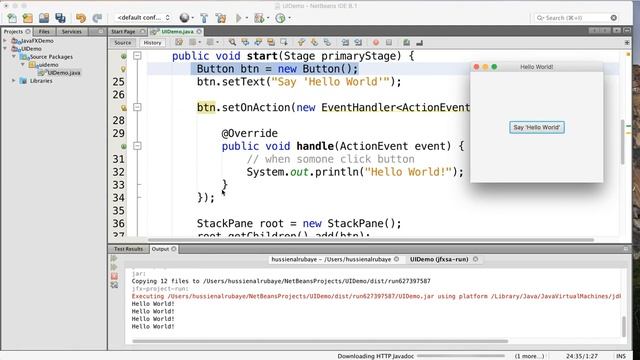Screen dimensions: 640x360
Task: Click the Clean and Build icon
Action: pos(221,18)
